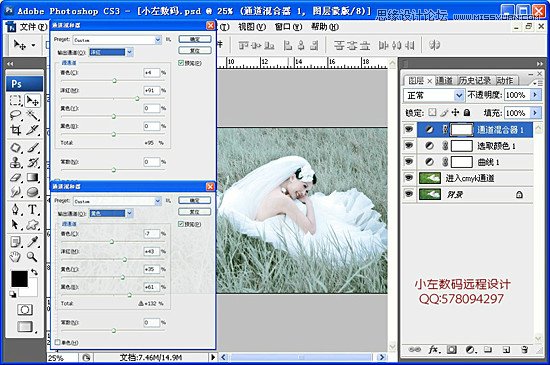Select the Dodge tool

(x=32, y=192)
